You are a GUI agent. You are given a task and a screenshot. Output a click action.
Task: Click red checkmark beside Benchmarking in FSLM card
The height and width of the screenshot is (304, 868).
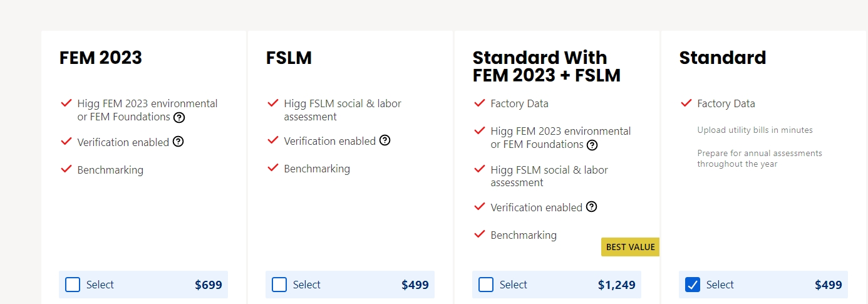pyautogui.click(x=272, y=167)
